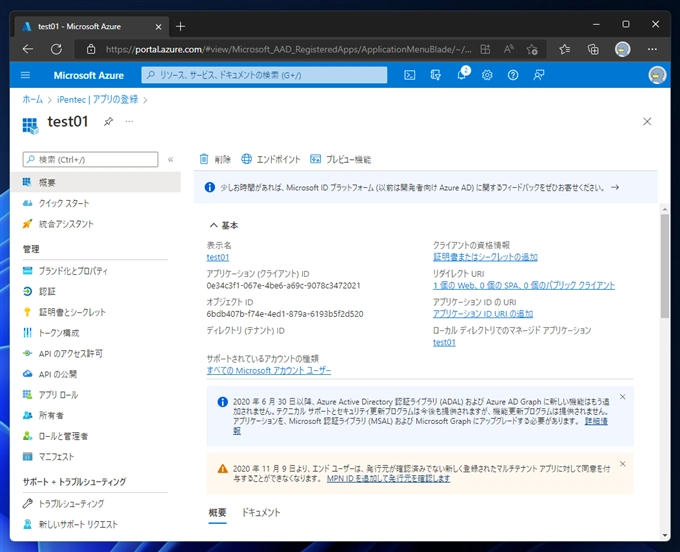
Task: Click すべての Microsoft アカウント ユーザー link
Action: click(x=268, y=370)
